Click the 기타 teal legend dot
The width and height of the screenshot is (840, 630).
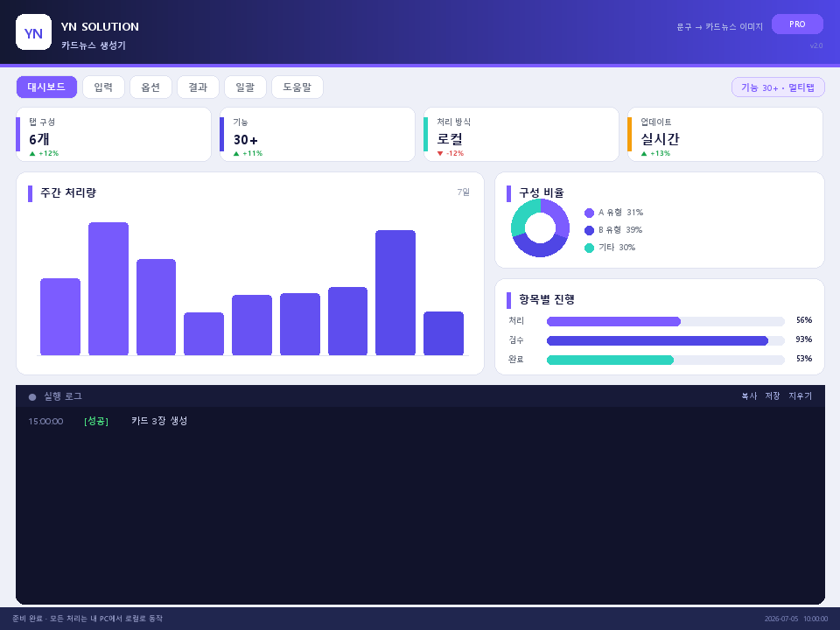pos(589,248)
